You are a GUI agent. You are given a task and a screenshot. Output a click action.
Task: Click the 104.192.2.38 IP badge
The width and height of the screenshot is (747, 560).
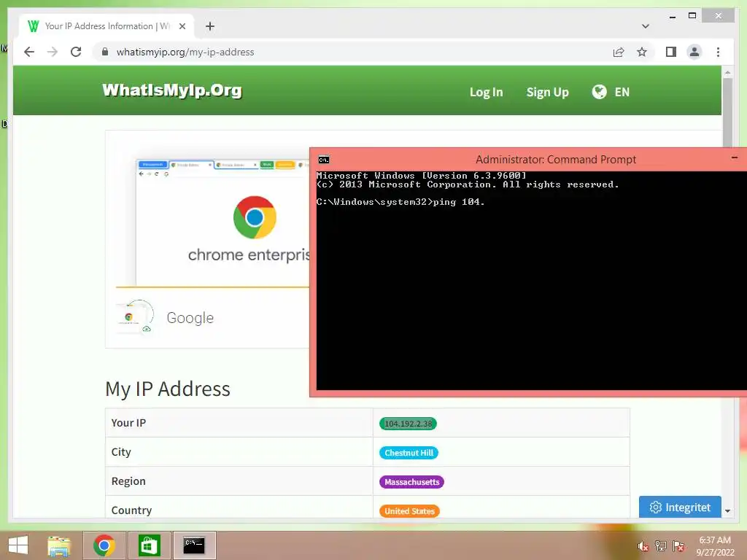[408, 424]
